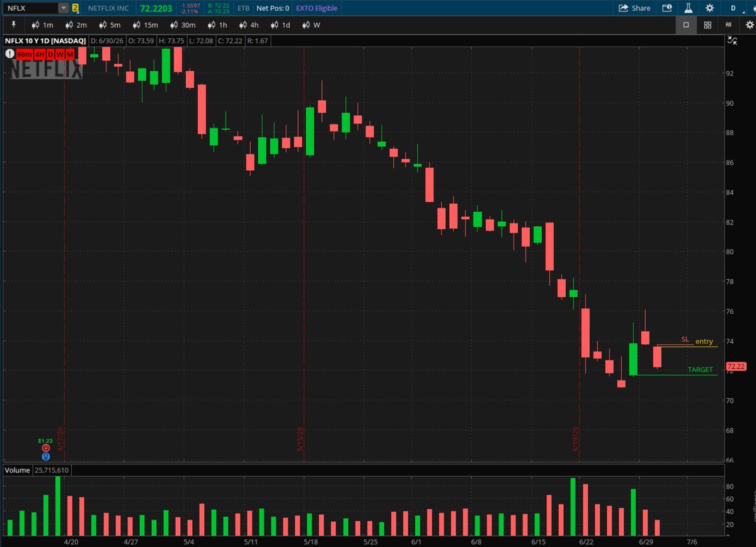Click the -2.11% percent change
This screenshot has height=547, width=756.
189,11
